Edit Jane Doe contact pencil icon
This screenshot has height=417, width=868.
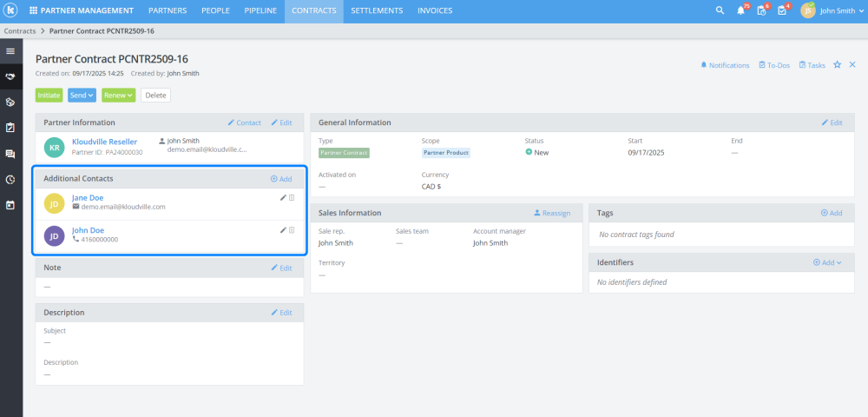tap(283, 198)
